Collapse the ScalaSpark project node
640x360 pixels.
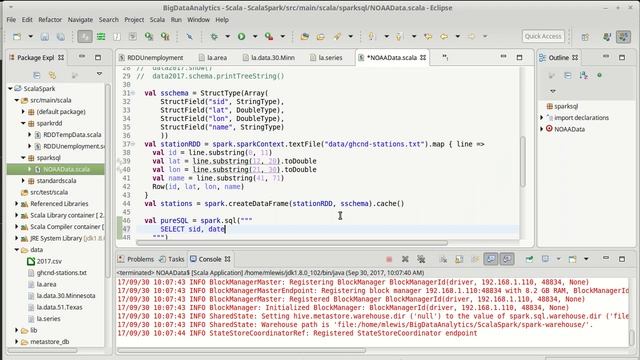click(x=11, y=89)
